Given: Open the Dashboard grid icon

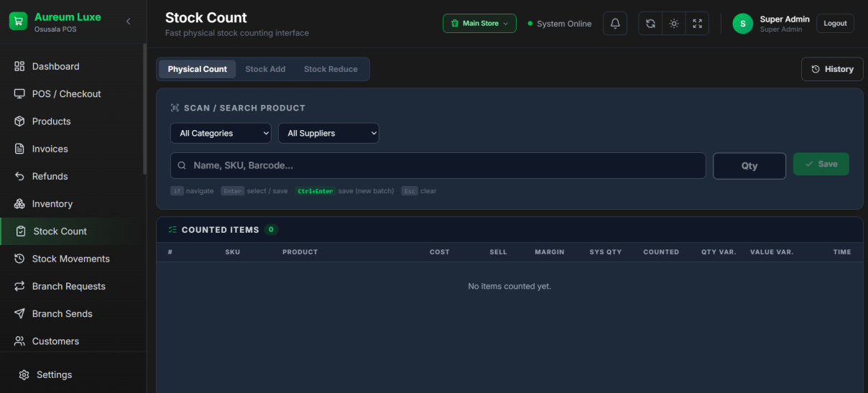Looking at the screenshot, I should (19, 66).
